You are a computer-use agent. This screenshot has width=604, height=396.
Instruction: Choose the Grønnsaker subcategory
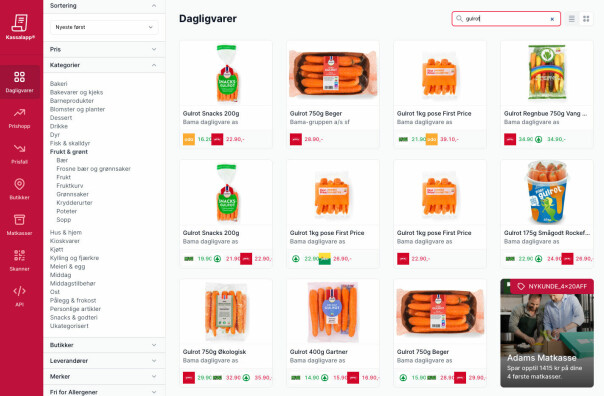[x=72, y=194]
